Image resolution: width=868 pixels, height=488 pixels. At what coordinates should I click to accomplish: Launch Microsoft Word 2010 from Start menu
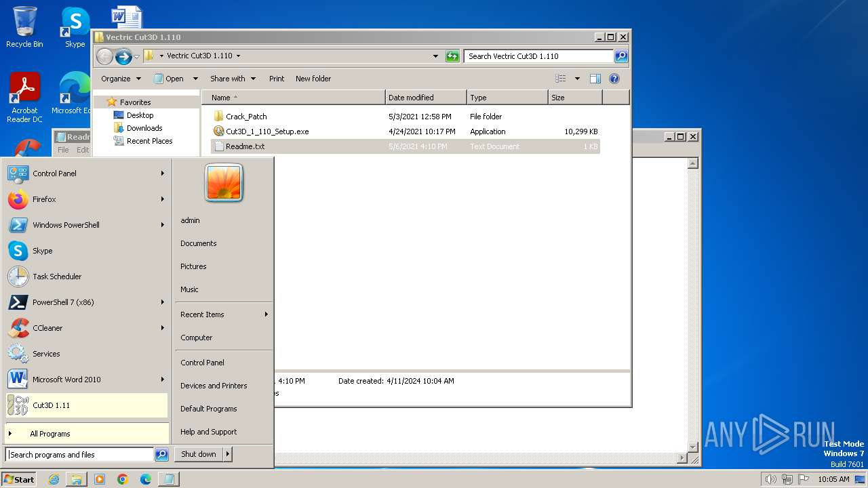87,380
